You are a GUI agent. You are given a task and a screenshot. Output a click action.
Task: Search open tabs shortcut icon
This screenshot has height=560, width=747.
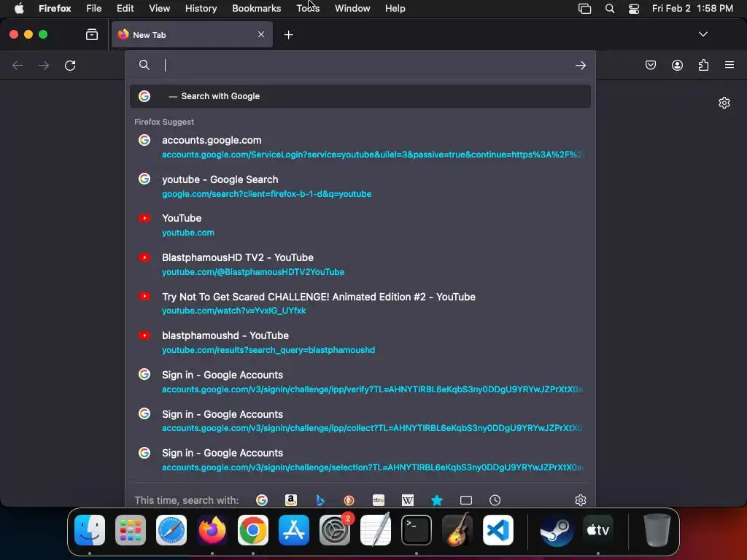coord(466,500)
